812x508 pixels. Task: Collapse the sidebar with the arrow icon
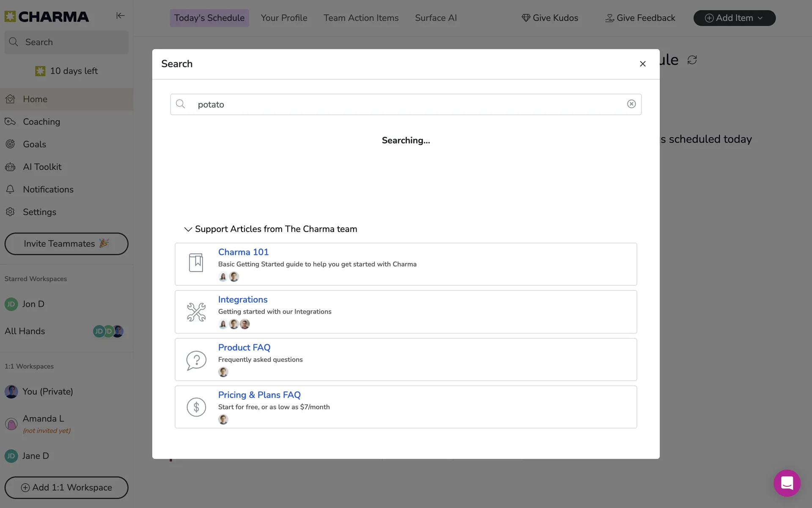(120, 16)
